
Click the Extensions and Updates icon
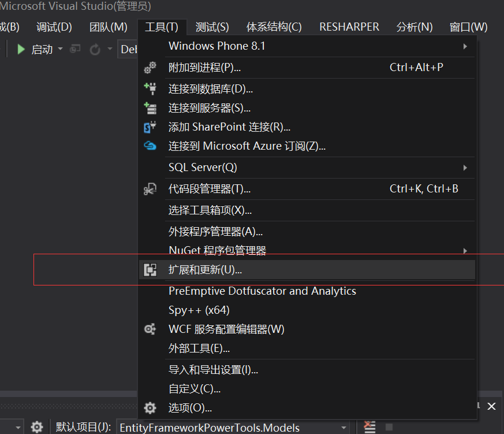(150, 270)
